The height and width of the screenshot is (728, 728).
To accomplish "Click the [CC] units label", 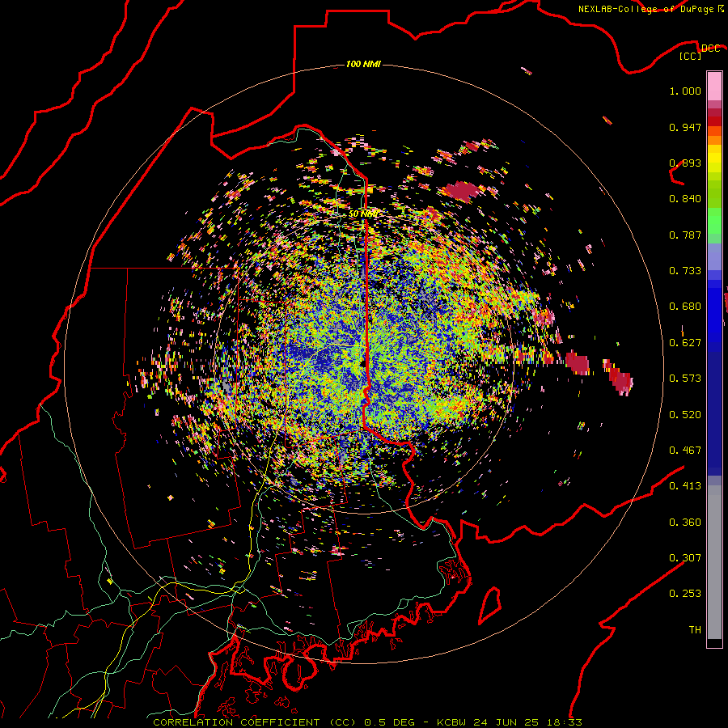I will (x=691, y=57).
